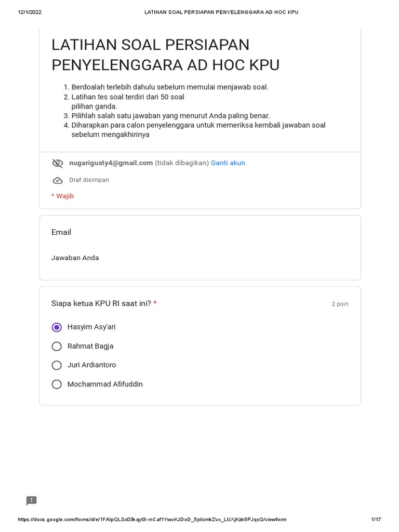Click the 12/1/2022 date in page header
The height and width of the screenshot is (532, 399).
point(30,12)
